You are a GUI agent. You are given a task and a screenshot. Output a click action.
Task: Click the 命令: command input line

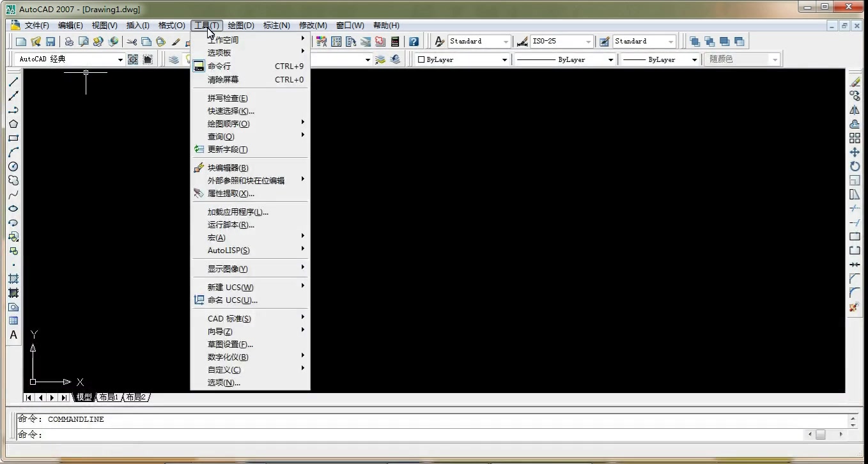point(409,435)
